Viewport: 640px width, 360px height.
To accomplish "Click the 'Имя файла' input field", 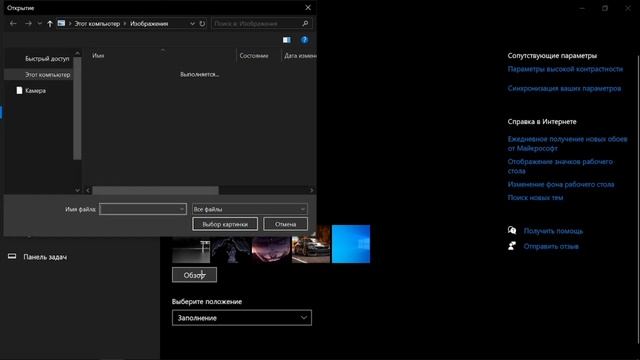I will click(142, 209).
